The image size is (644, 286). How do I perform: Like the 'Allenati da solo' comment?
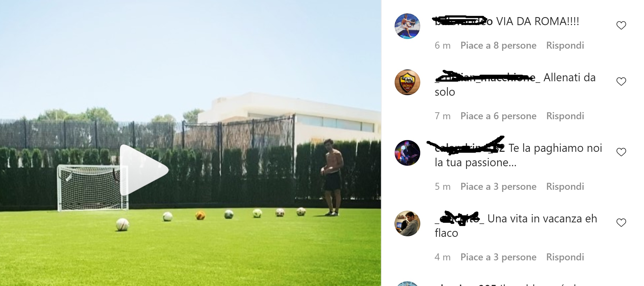[621, 82]
